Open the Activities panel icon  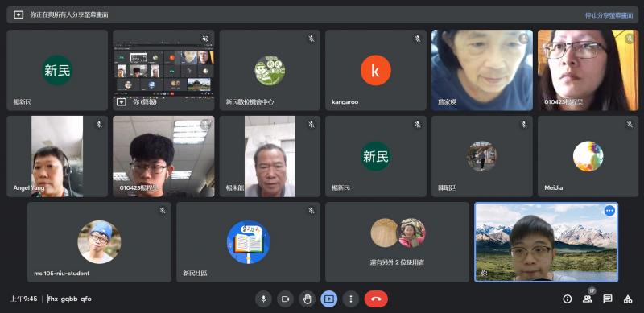click(x=628, y=299)
